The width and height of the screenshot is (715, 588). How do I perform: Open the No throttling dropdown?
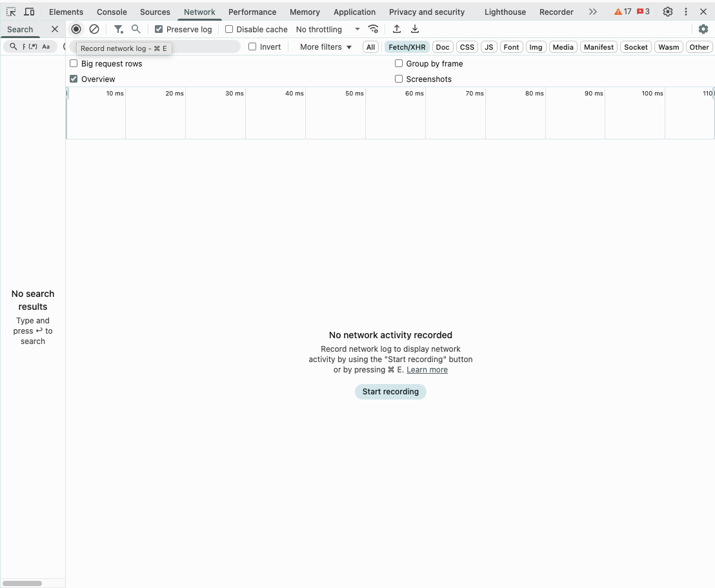[327, 29]
